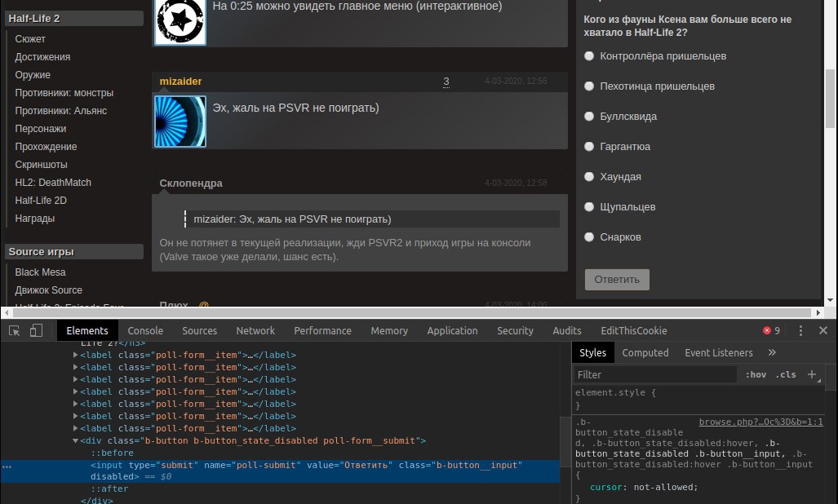Open the Black Mesa link
The height and width of the screenshot is (504, 838).
click(x=40, y=272)
